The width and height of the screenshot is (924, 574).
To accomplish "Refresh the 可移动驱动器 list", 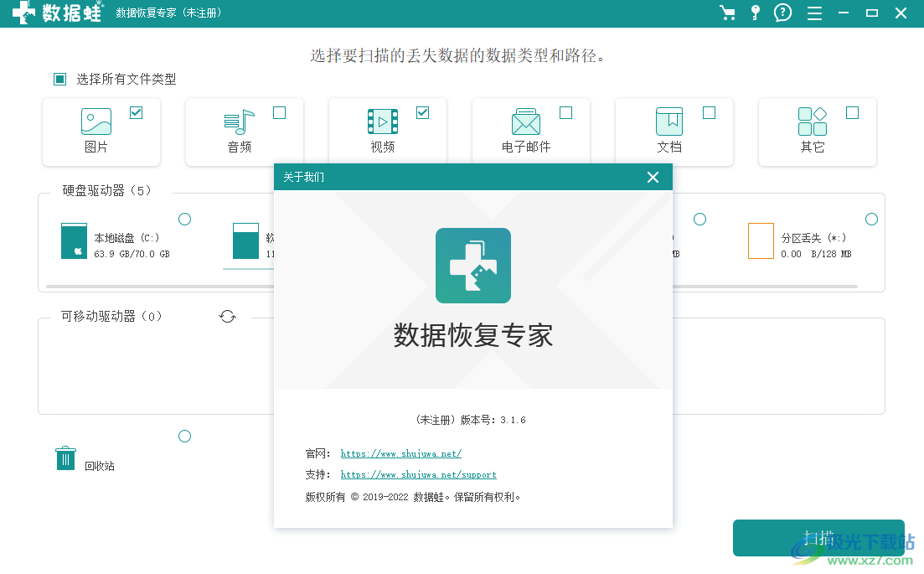I will [228, 317].
